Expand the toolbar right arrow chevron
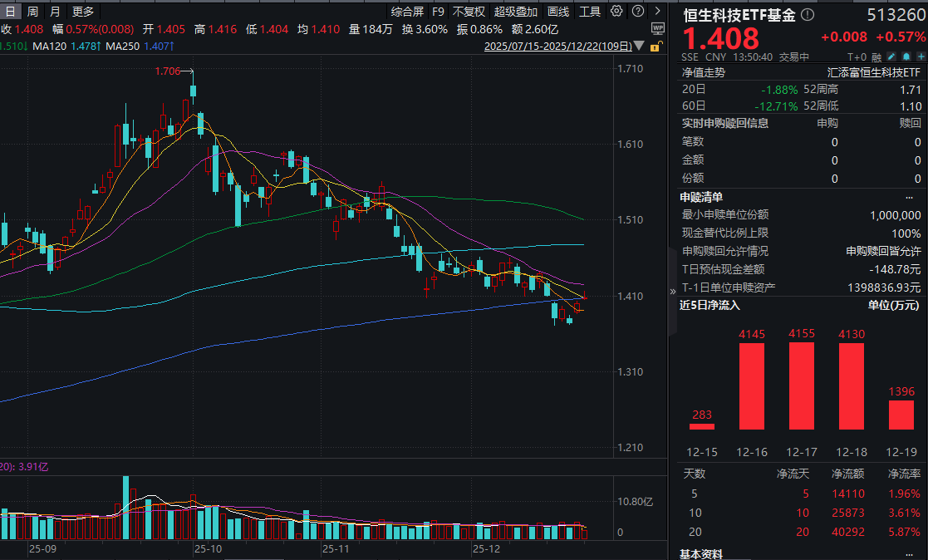Viewport: 928px width, 560px height. pyautogui.click(x=655, y=12)
